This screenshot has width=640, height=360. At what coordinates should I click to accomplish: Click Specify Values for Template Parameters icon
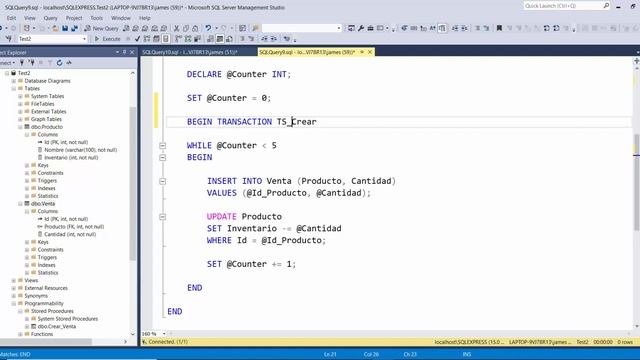coord(287,39)
